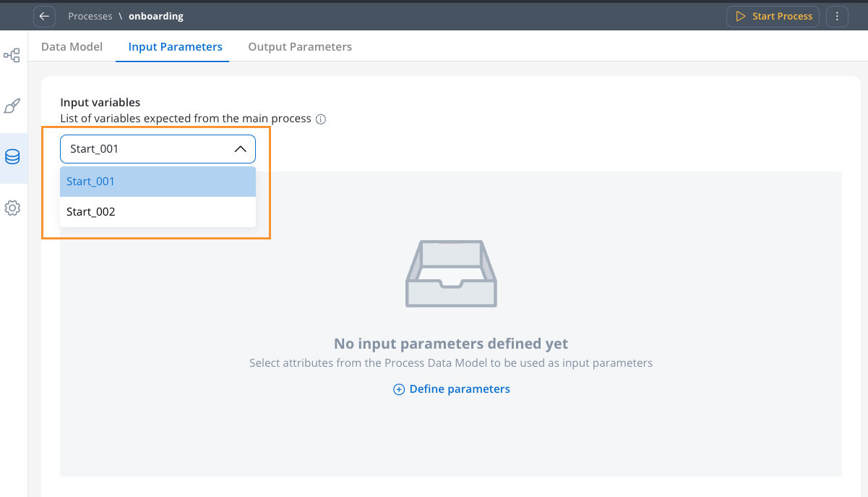The image size is (868, 497).
Task: Click the plus icon in Define parameters
Action: (399, 389)
